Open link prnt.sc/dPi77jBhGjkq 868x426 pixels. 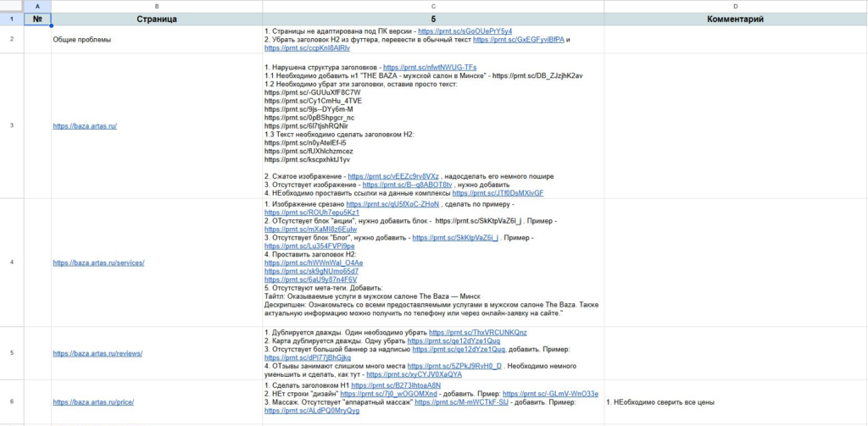pyautogui.click(x=307, y=358)
